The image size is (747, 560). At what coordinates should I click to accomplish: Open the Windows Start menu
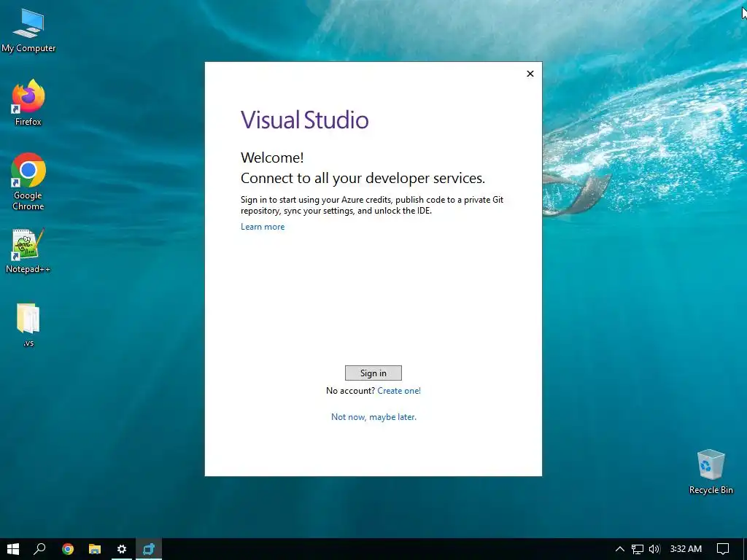(13, 549)
